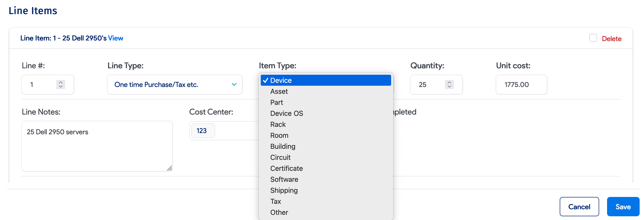Increase the Quantity above 25
Image resolution: width=644 pixels, height=220 pixels.
[449, 83]
